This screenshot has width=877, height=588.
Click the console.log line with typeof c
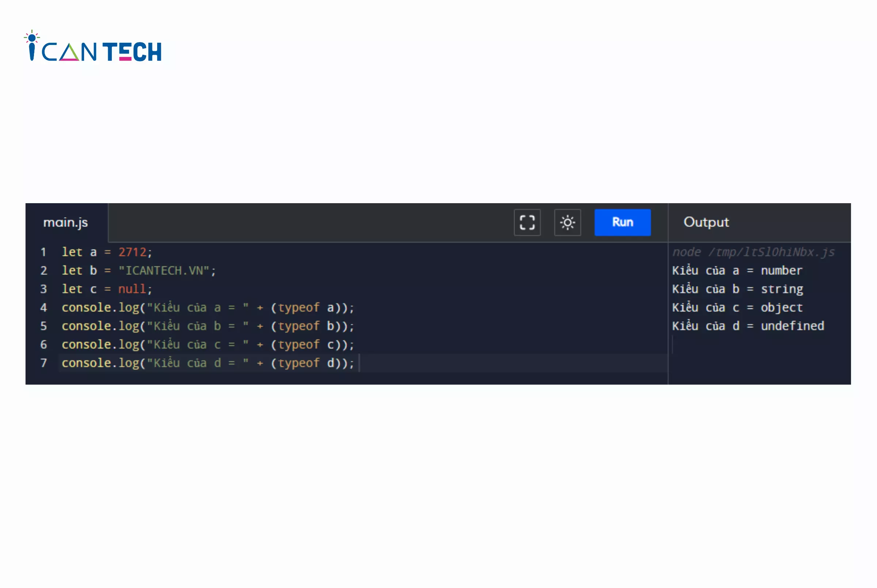tap(208, 344)
